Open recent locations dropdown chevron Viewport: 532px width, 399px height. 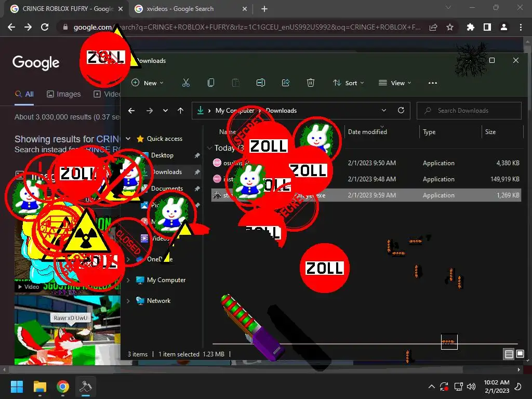pos(165,111)
